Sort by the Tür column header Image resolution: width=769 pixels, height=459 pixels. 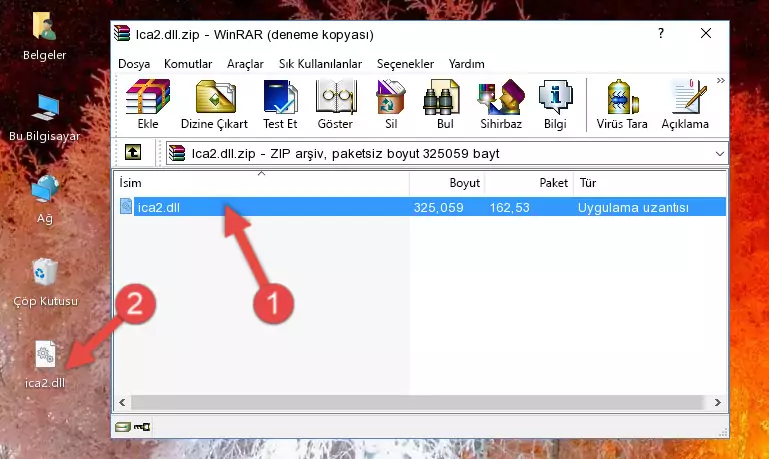[650, 183]
